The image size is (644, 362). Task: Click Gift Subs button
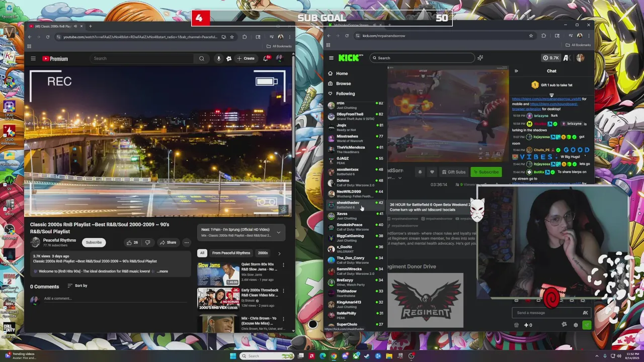point(453,172)
